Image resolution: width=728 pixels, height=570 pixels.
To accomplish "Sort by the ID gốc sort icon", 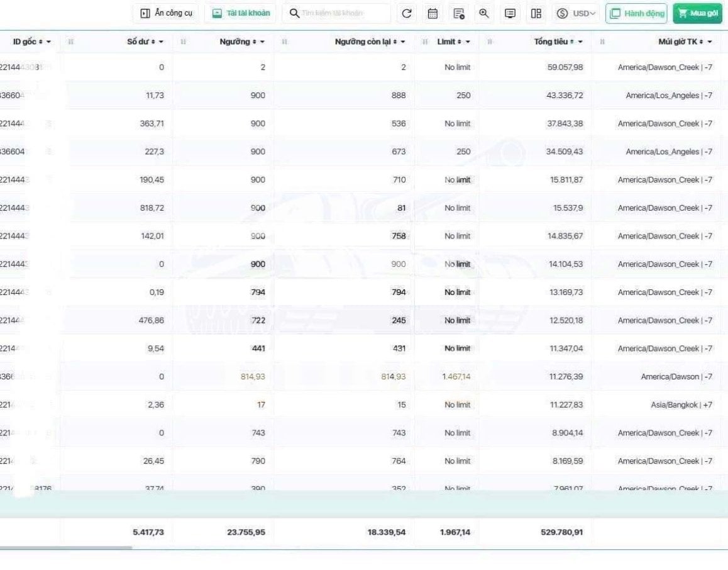I will [x=41, y=42].
